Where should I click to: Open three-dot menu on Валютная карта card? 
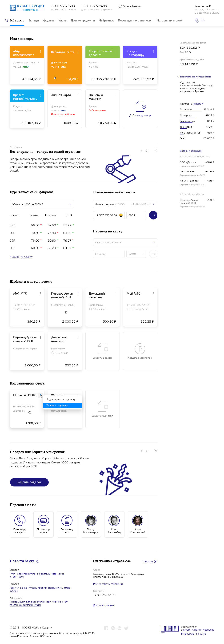tap(78, 52)
